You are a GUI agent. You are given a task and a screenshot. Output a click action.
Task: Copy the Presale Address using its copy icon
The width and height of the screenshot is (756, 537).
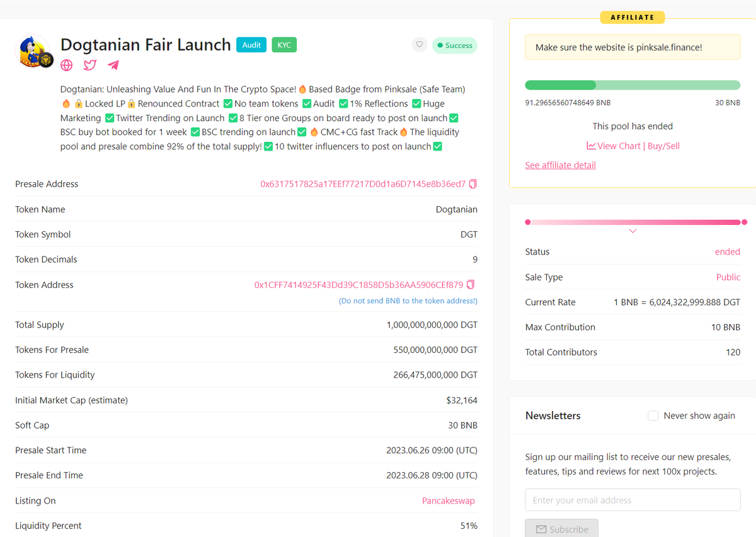(472, 183)
